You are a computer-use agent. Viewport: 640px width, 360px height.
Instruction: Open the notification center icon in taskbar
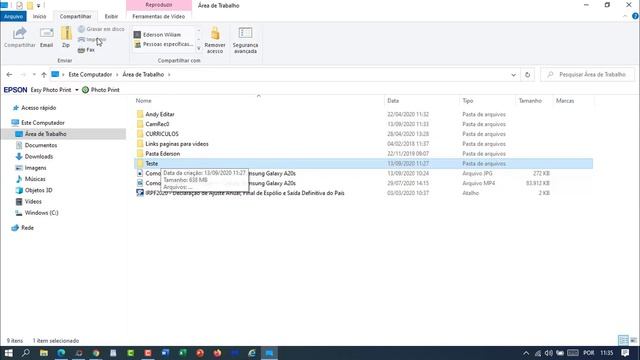tap(625, 353)
